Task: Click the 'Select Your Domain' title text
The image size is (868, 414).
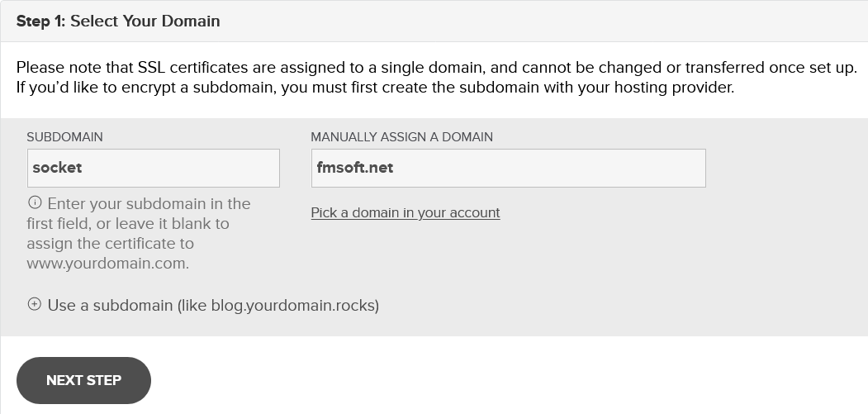Action: click(145, 21)
